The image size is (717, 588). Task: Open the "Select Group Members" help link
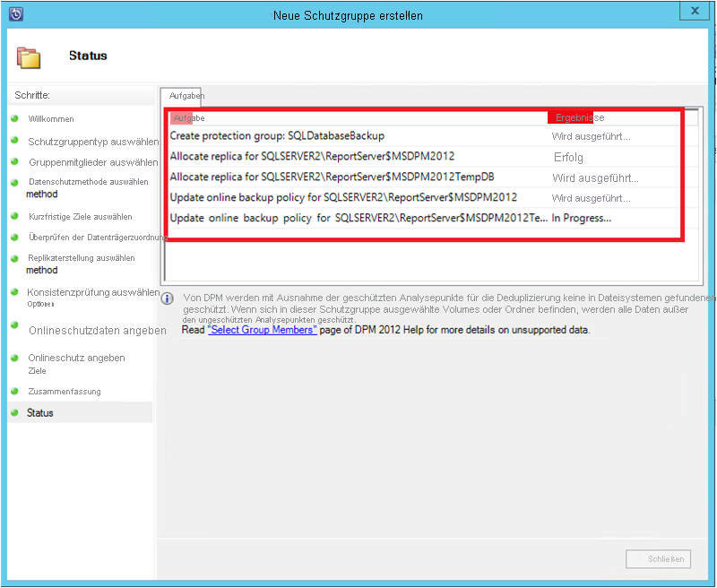(260, 328)
